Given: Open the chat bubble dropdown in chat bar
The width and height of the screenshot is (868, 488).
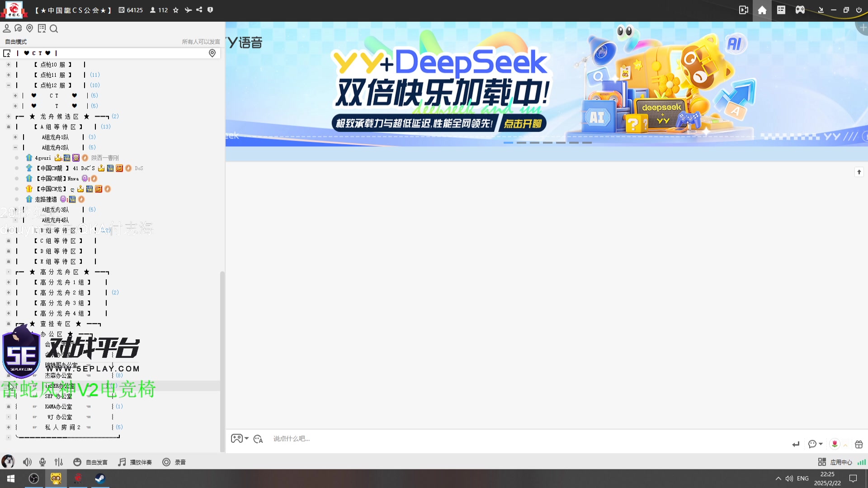Looking at the screenshot, I should pyautogui.click(x=815, y=444).
